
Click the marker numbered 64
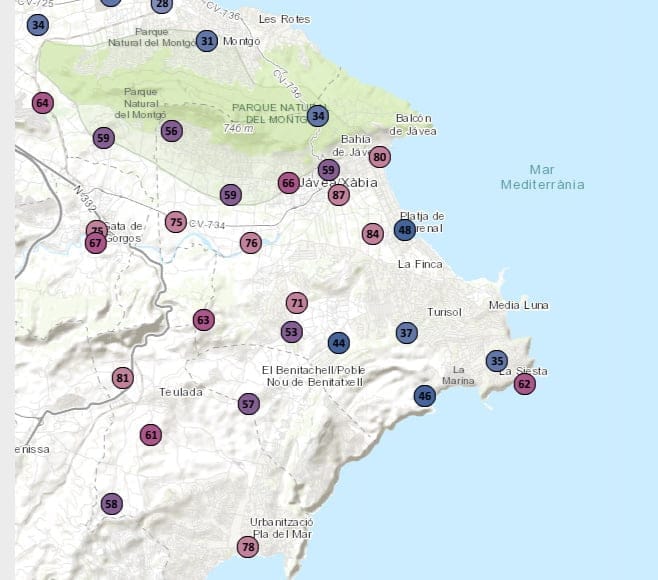tap(42, 103)
